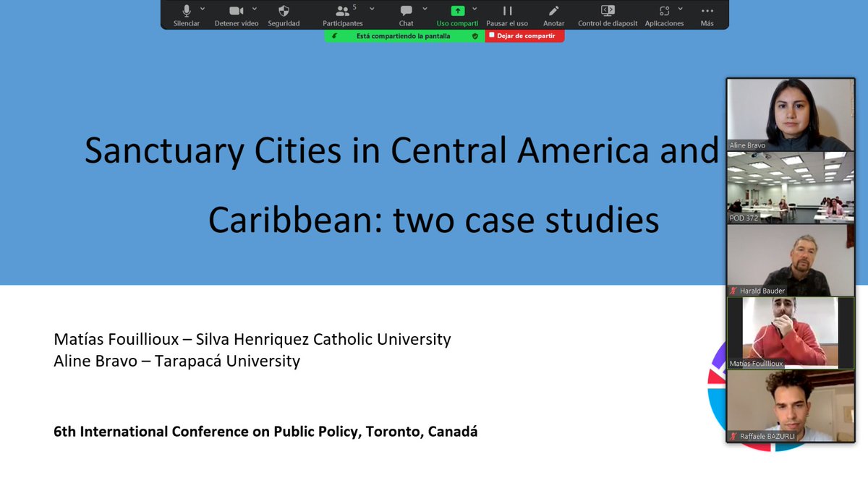Expand share options arrow beside Uso comparti

[475, 9]
